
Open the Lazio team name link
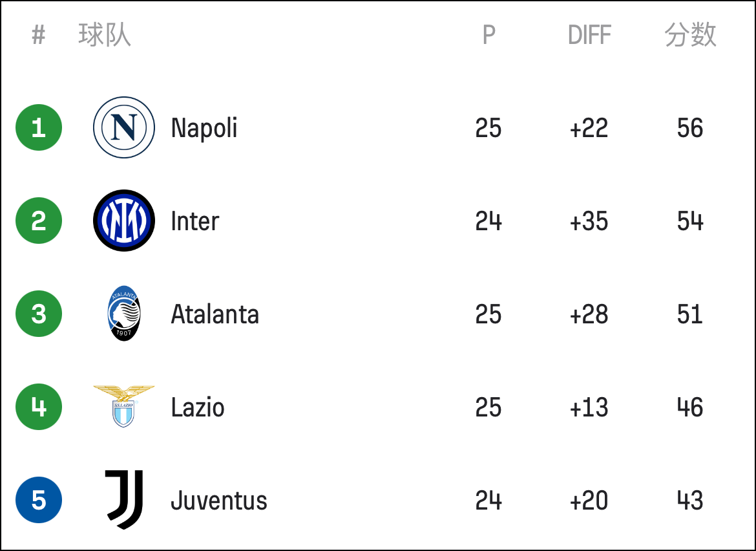coord(198,407)
